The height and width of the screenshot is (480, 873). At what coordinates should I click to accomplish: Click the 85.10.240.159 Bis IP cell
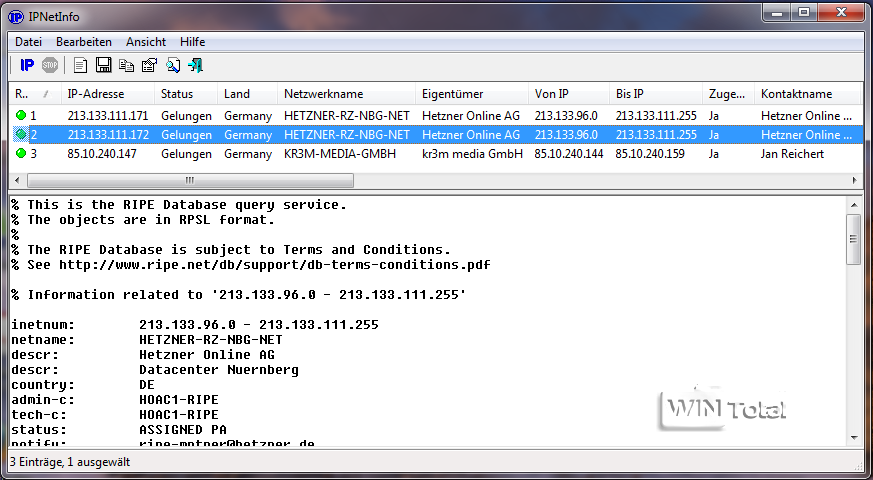coord(650,154)
